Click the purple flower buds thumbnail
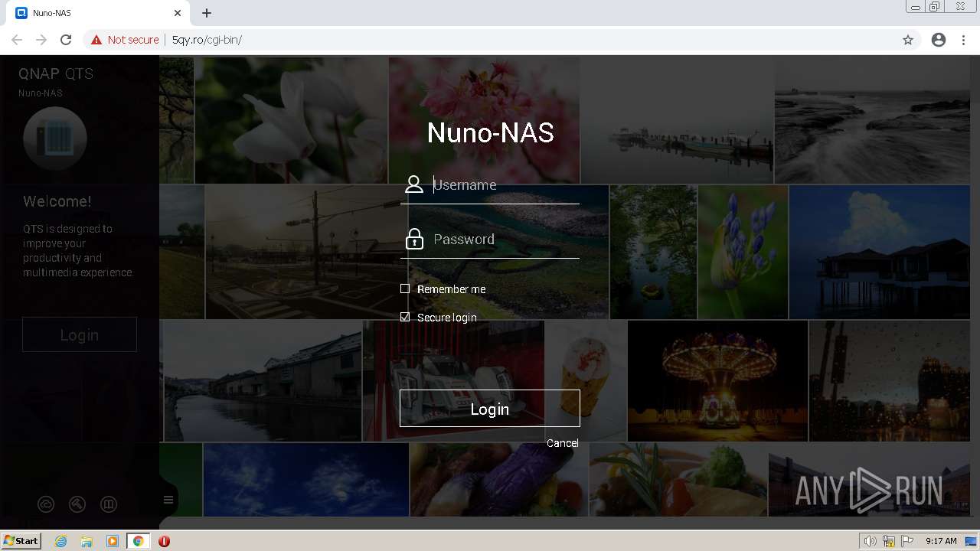Screen dimensions: 980x551 click(x=743, y=252)
